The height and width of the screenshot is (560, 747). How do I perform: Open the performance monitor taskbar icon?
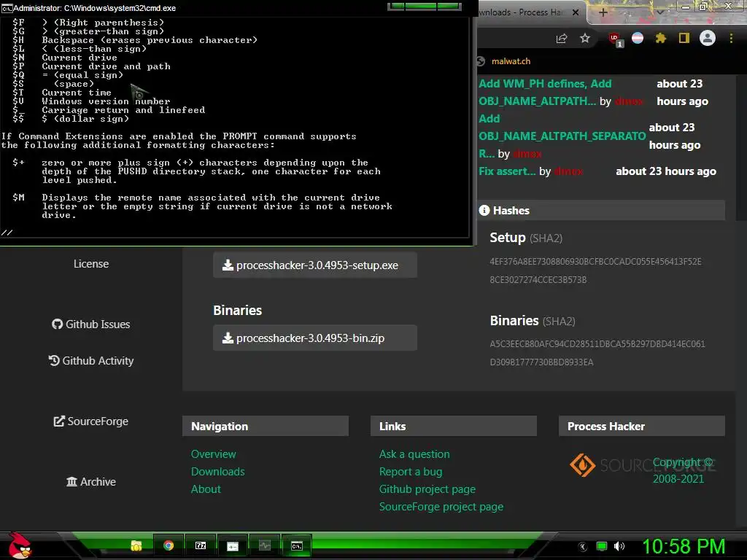click(x=264, y=545)
